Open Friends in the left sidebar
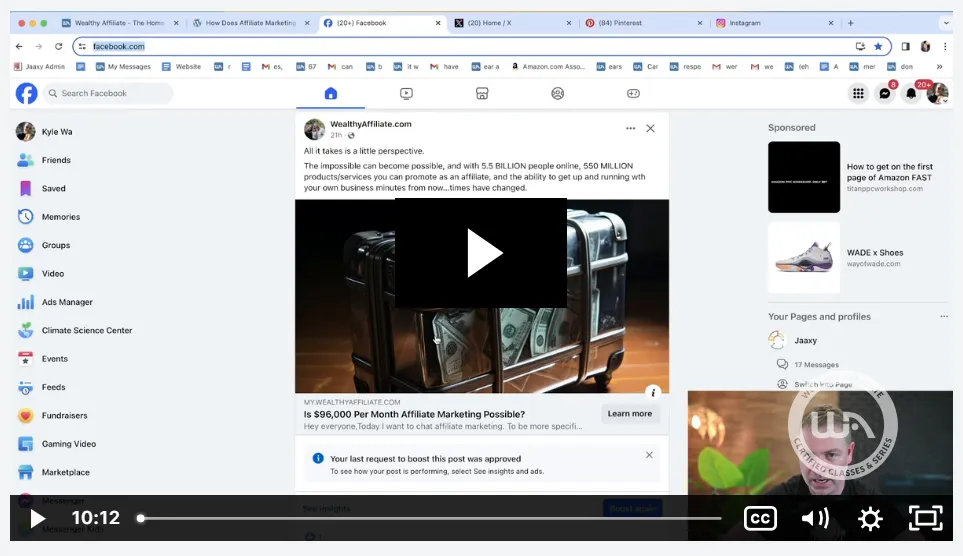This screenshot has width=963, height=556. pos(56,160)
